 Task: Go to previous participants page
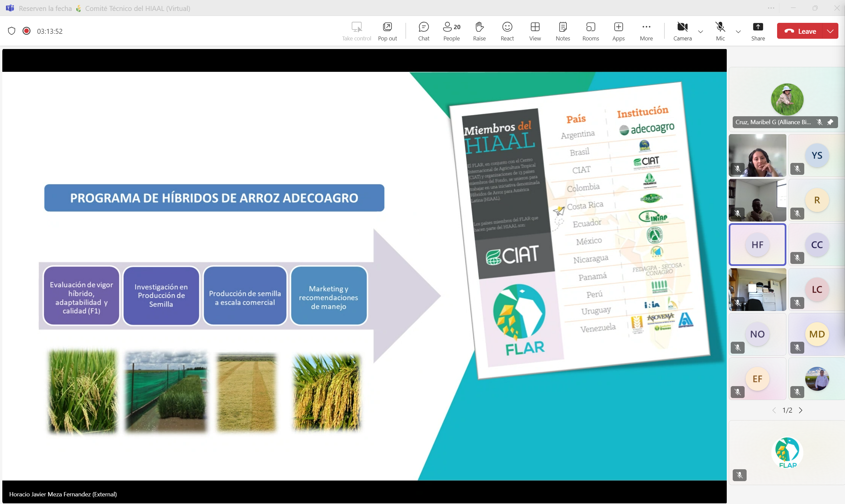774,410
